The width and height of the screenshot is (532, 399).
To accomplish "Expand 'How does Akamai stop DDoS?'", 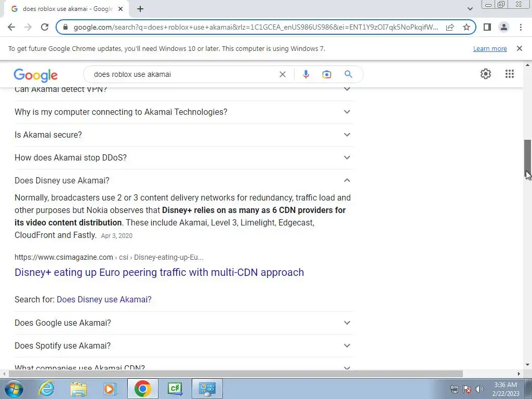I will 183,157.
